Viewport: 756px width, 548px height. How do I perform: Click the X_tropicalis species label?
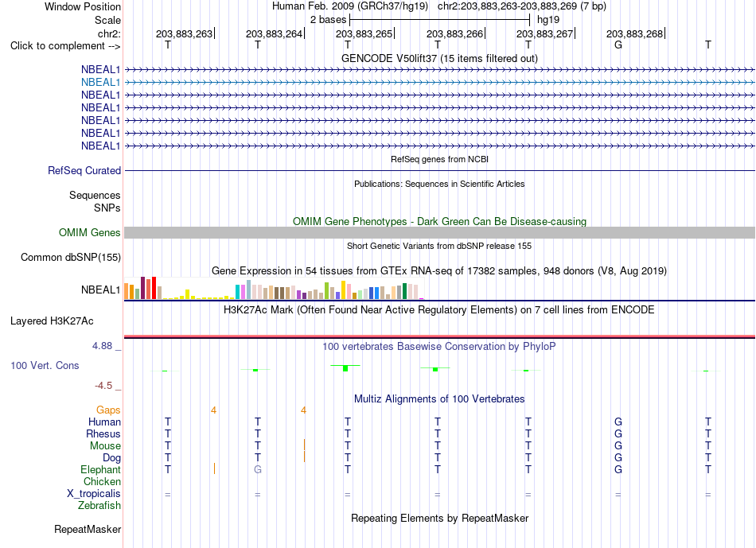click(94, 494)
